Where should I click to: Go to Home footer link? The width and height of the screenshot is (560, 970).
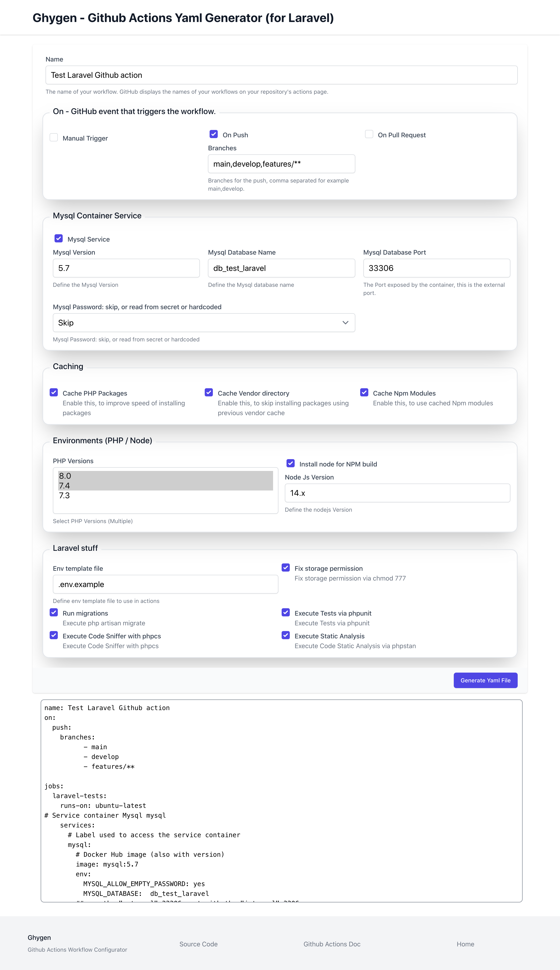[x=465, y=944]
